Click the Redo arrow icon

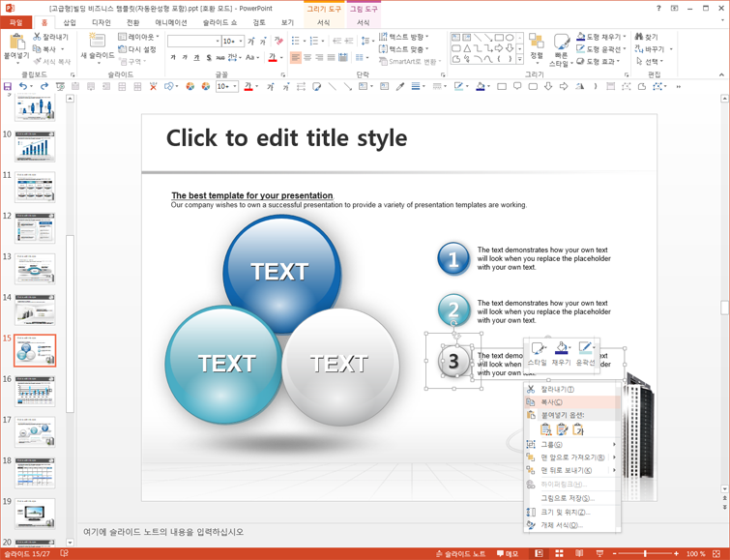44,86
